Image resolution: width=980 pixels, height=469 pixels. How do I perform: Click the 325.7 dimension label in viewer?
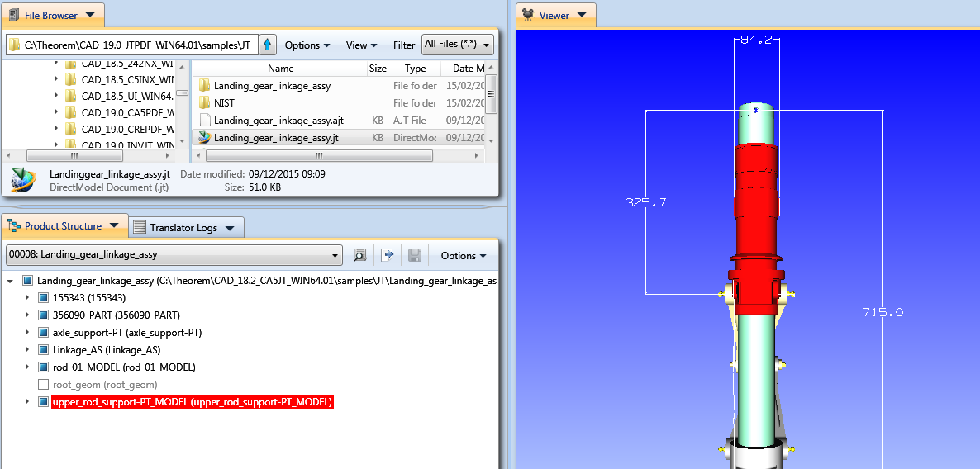pyautogui.click(x=646, y=203)
